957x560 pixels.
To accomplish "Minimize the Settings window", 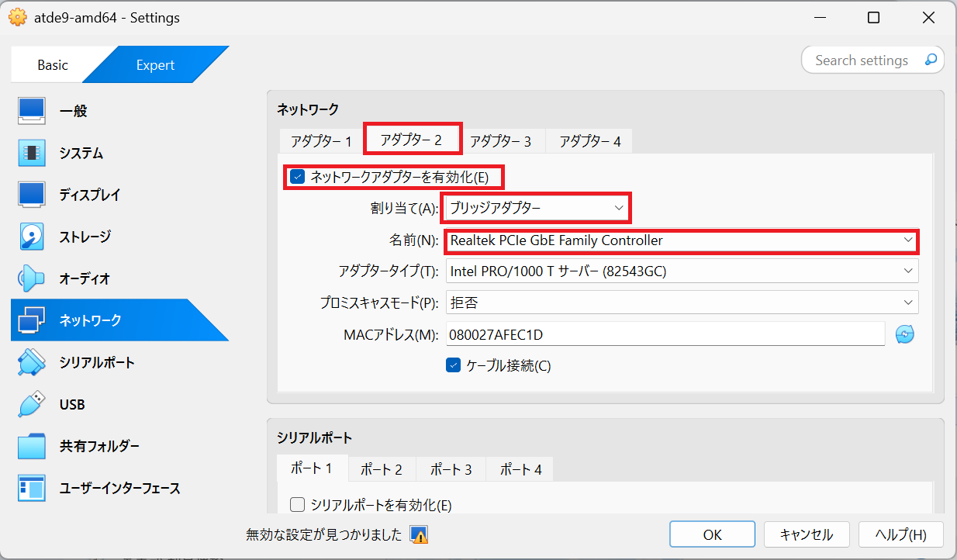I will pos(819,17).
